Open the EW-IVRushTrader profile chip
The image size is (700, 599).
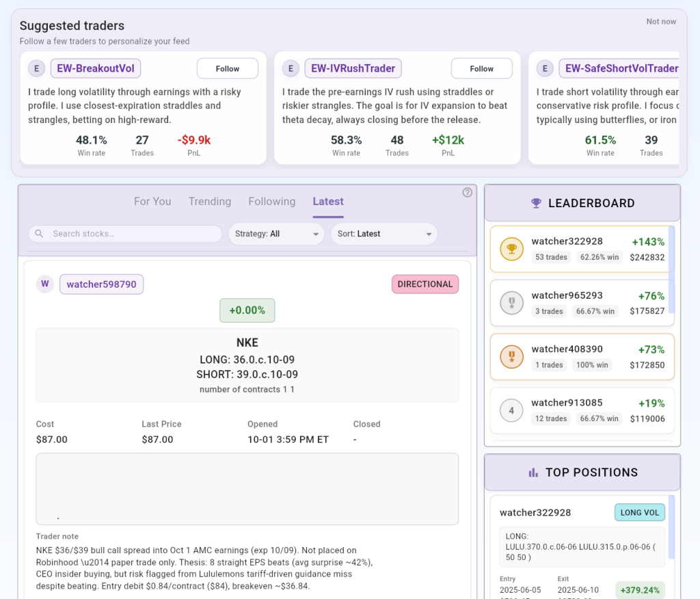pyautogui.click(x=353, y=68)
